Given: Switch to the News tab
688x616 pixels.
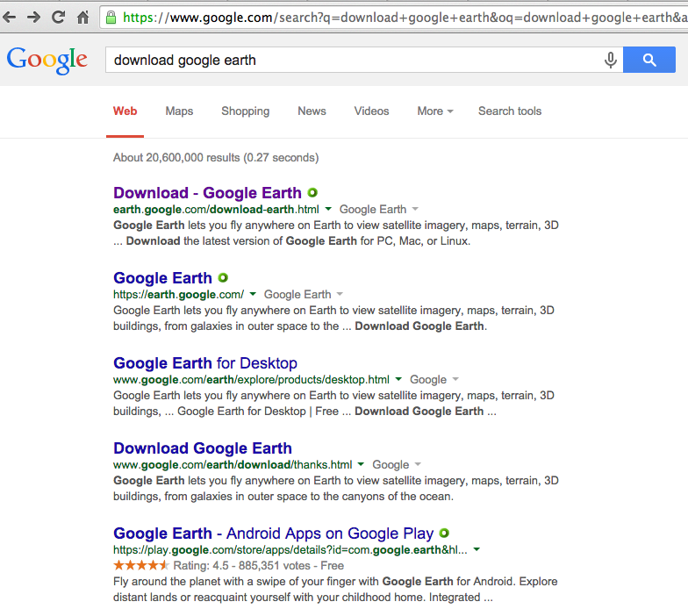Looking at the screenshot, I should (312, 111).
